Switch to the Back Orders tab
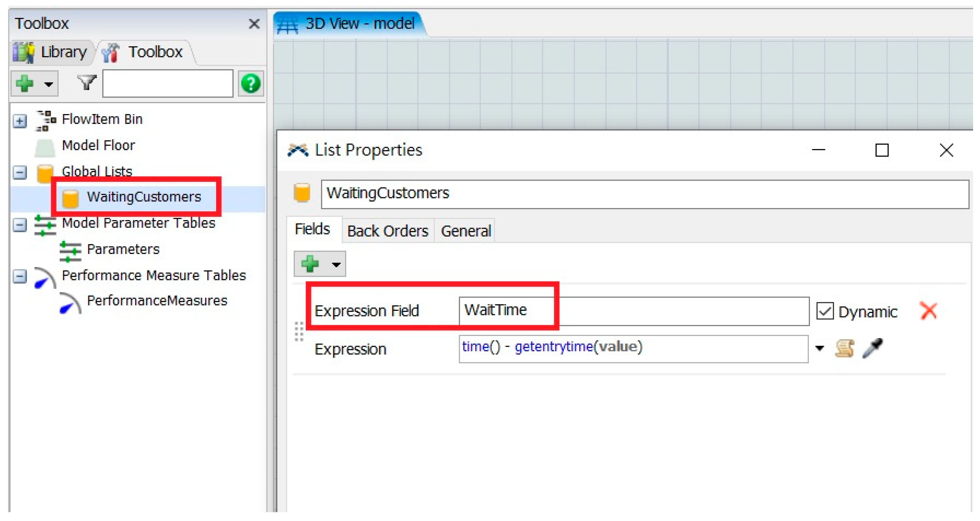The width and height of the screenshot is (980, 521). coord(388,231)
